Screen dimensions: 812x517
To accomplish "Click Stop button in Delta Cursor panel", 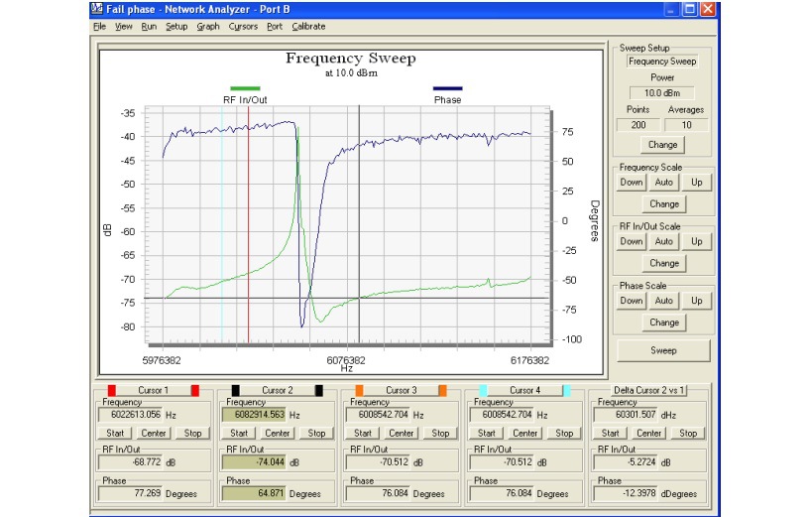I will 688,433.
